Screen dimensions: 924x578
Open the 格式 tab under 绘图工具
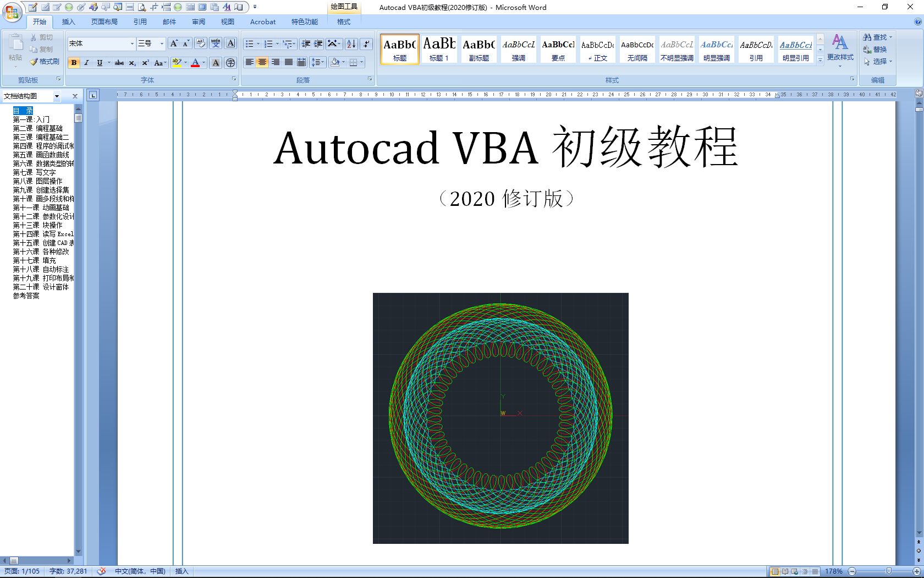pyautogui.click(x=343, y=22)
